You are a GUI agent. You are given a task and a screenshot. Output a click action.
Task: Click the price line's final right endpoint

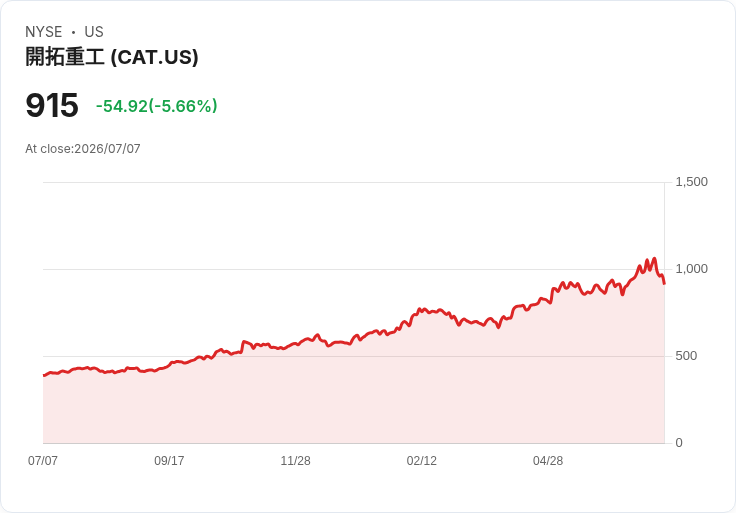coord(664,283)
